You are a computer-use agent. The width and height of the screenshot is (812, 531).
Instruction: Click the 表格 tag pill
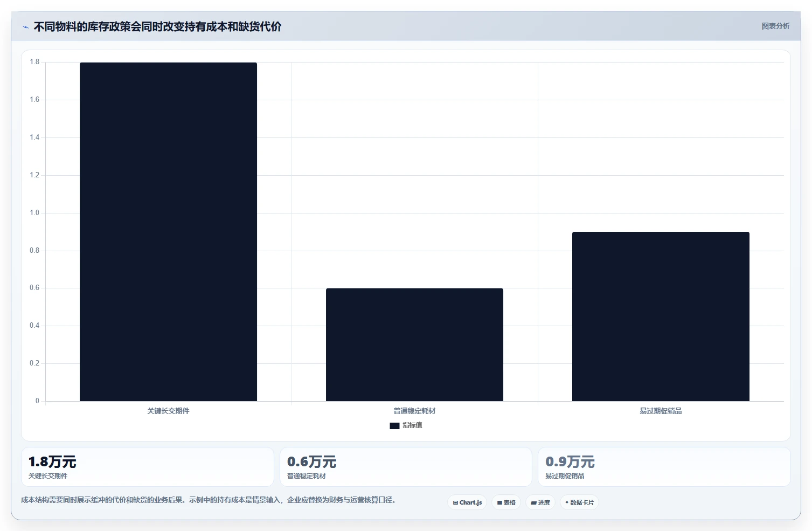[506, 502]
